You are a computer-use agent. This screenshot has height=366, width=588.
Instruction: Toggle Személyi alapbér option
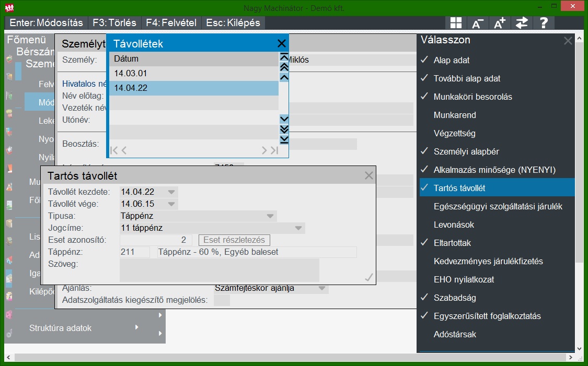[497, 151]
